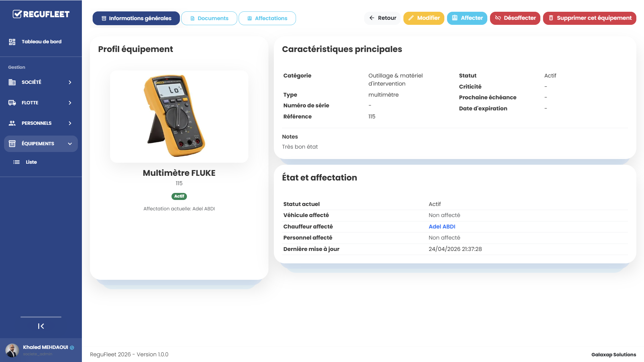Click the Khaled MEHDAOUI user name
The height and width of the screenshot is (362, 644).
coord(45,347)
